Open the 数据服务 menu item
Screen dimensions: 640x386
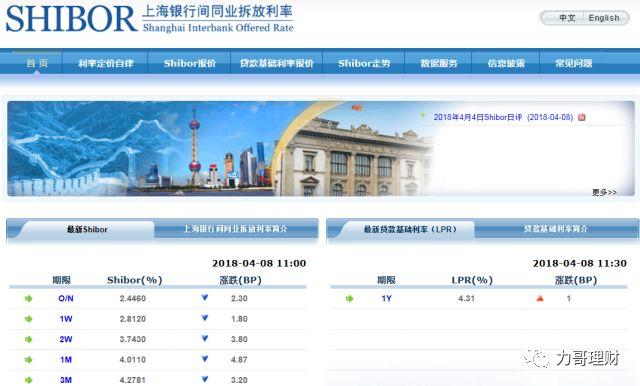tap(439, 63)
